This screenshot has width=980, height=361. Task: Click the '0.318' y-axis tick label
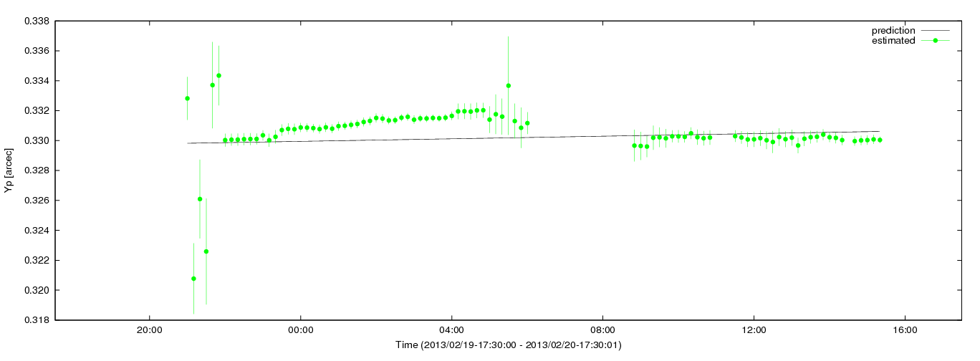click(37, 320)
